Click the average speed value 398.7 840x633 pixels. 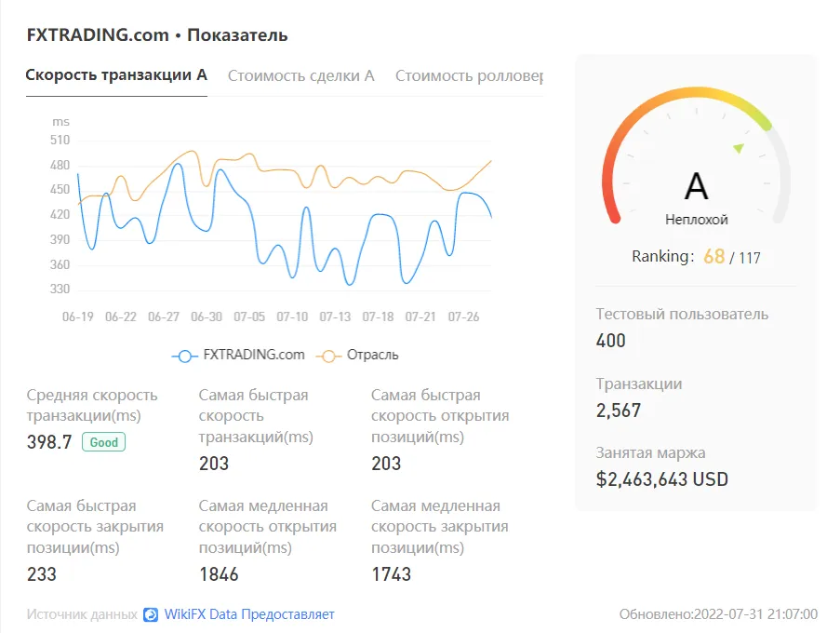49,442
